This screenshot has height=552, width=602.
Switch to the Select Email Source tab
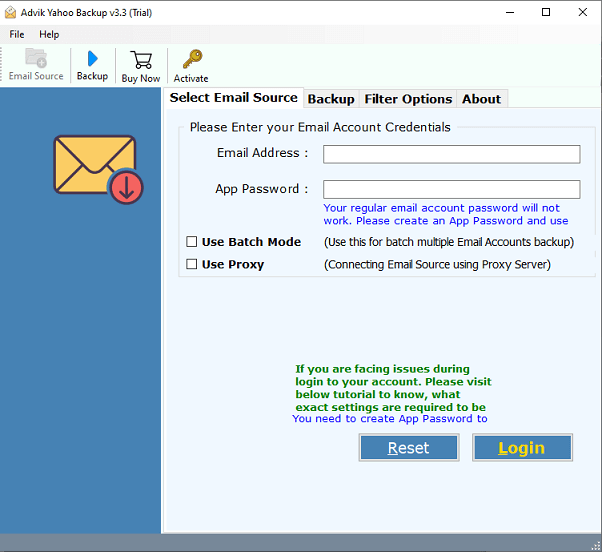(233, 98)
